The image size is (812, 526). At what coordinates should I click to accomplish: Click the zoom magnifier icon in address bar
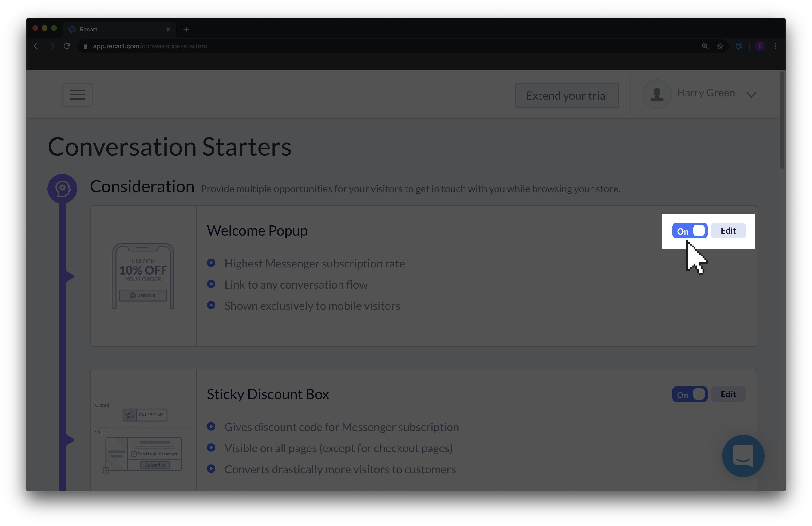click(705, 46)
